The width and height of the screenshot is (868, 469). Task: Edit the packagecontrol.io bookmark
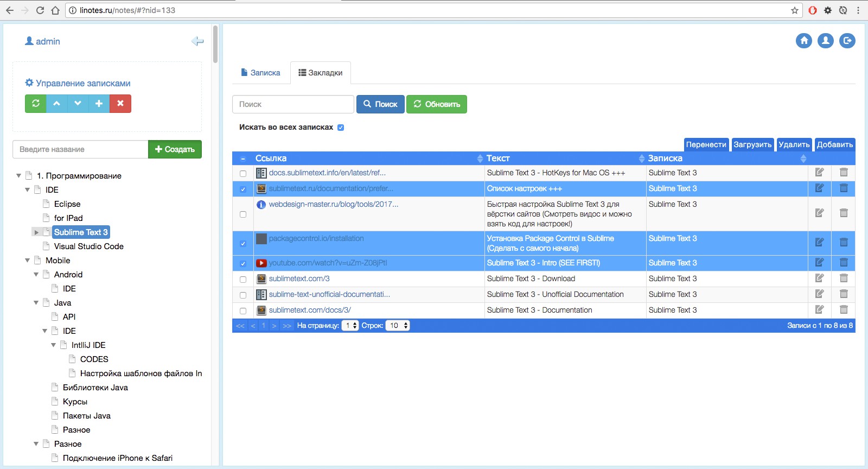[x=820, y=242]
